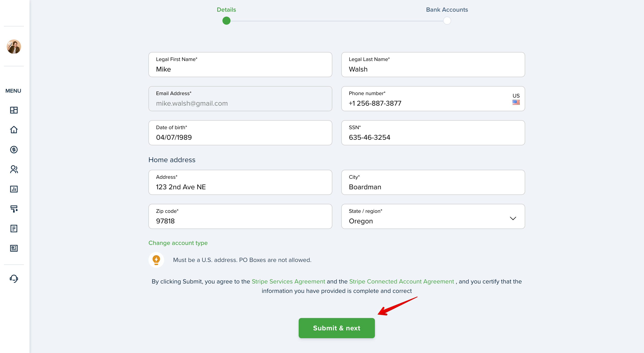This screenshot has height=353, width=644.
Task: Focus the City field
Action: coord(433,182)
